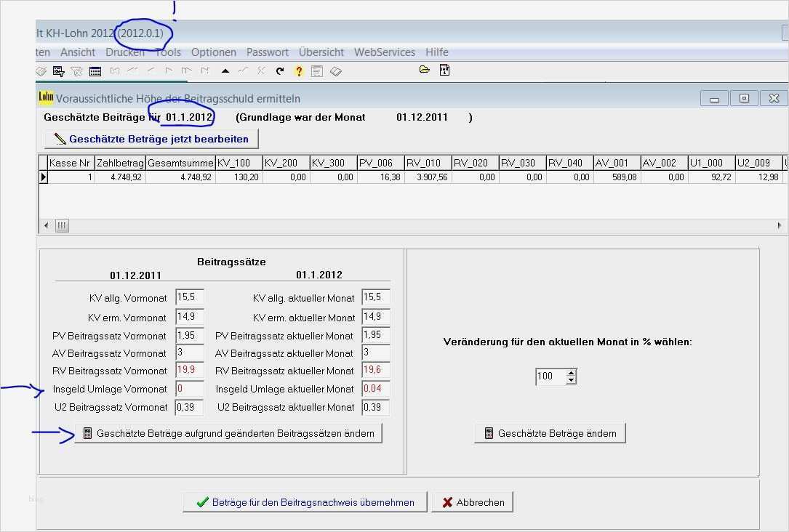This screenshot has width=789, height=532.
Task: Click the U2 Beitragssatz Vormonat field
Action: click(x=190, y=407)
